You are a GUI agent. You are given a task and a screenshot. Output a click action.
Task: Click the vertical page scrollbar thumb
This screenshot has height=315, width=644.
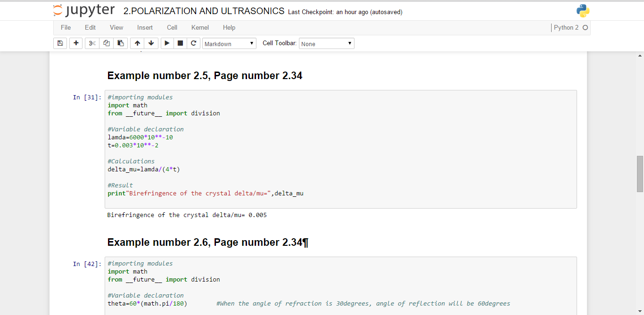(x=640, y=174)
